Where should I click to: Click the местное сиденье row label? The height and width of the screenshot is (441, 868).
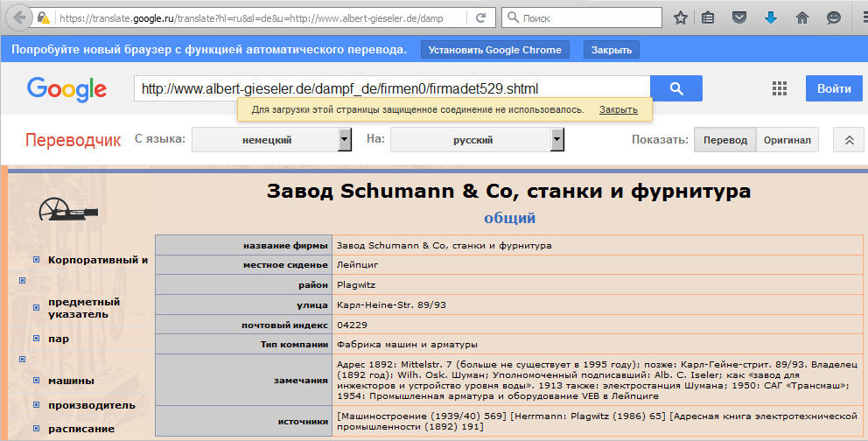coord(285,265)
